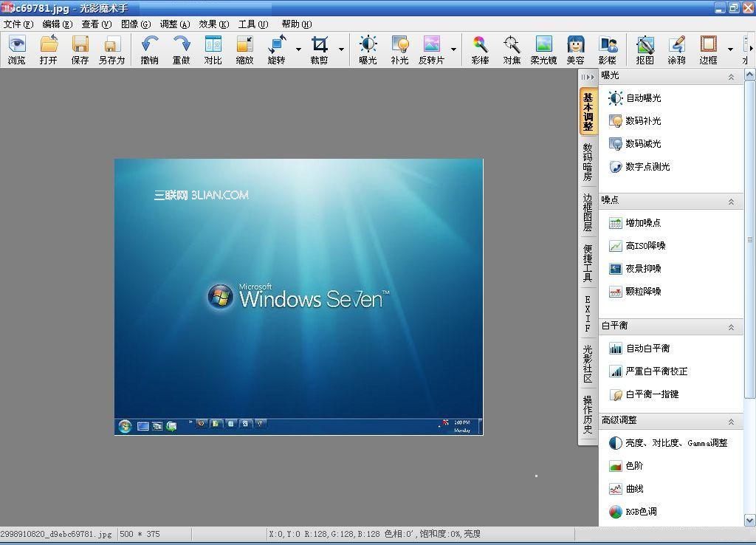756x545 pixels.
Task: Switch to the 数码暗房 side tab
Action: 587,162
